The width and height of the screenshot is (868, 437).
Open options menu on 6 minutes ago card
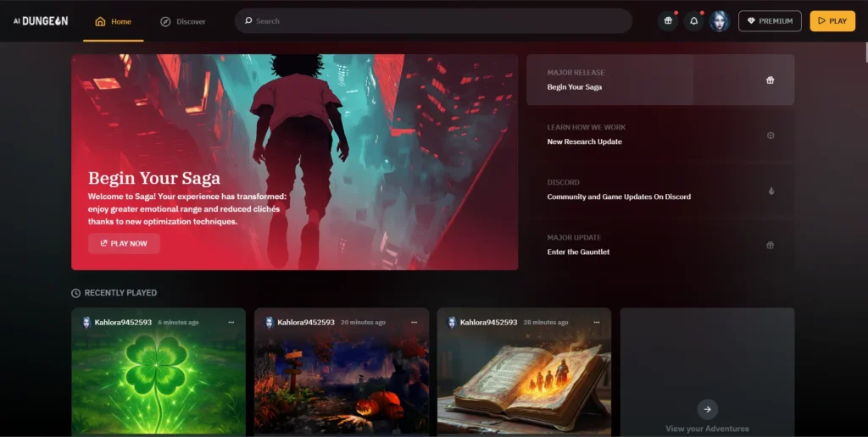coord(231,322)
